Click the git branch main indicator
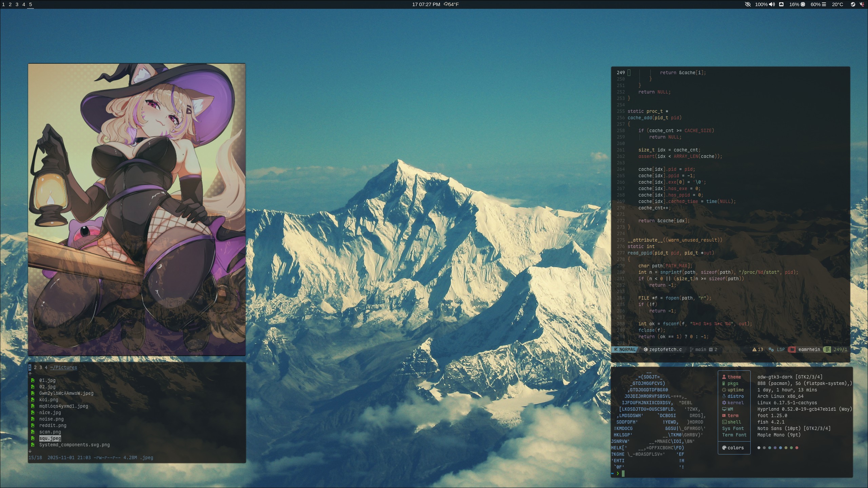The width and height of the screenshot is (868, 488). tap(698, 349)
